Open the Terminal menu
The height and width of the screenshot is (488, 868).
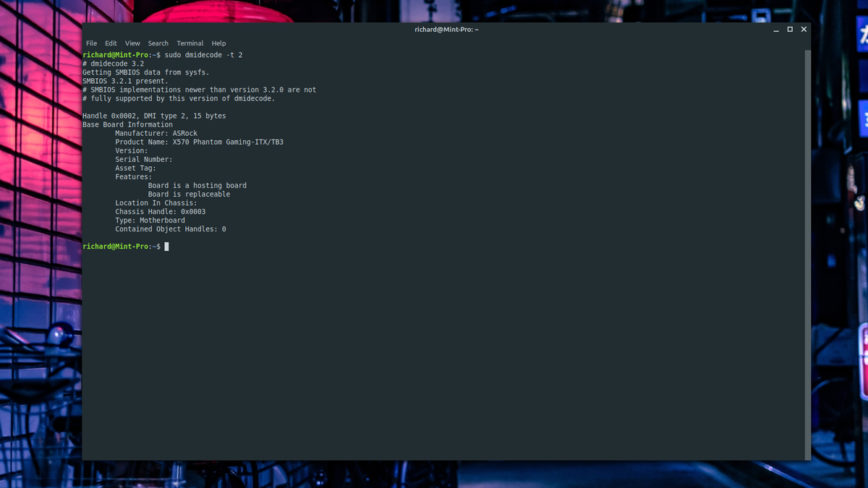click(190, 43)
